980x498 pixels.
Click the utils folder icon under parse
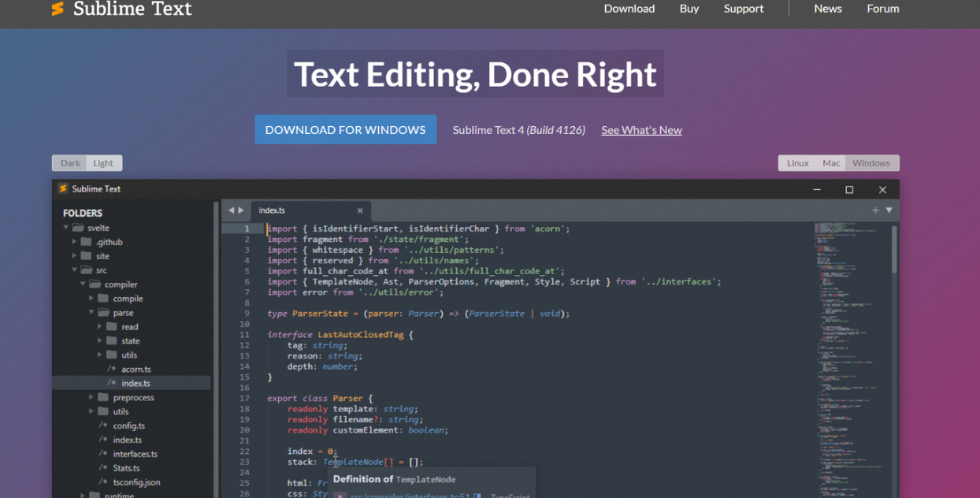(112, 355)
